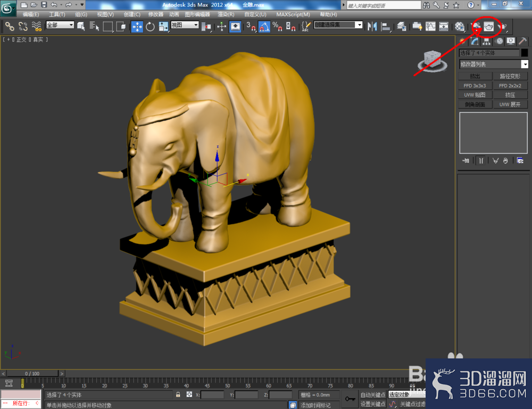532x409 pixels.
Task: Toggle Keyboard Shortcut Override
Action: (x=235, y=26)
